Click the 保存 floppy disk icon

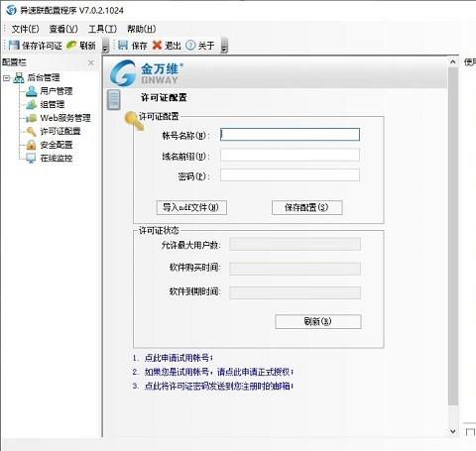123,45
